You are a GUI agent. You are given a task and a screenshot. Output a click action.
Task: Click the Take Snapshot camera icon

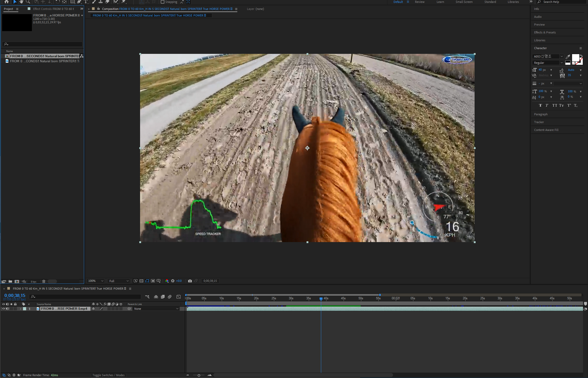tap(190, 281)
